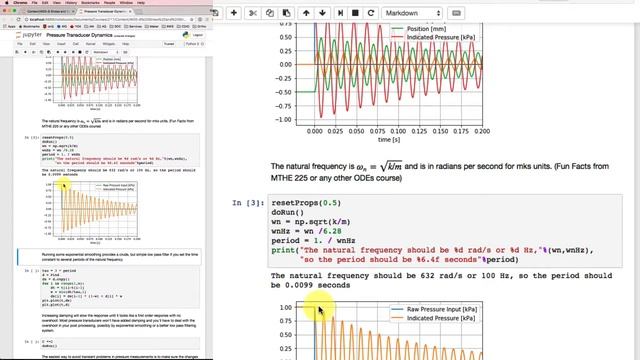The image size is (640, 360).
Task: Click enlarged natural frequency markdown text
Action: click(x=440, y=172)
